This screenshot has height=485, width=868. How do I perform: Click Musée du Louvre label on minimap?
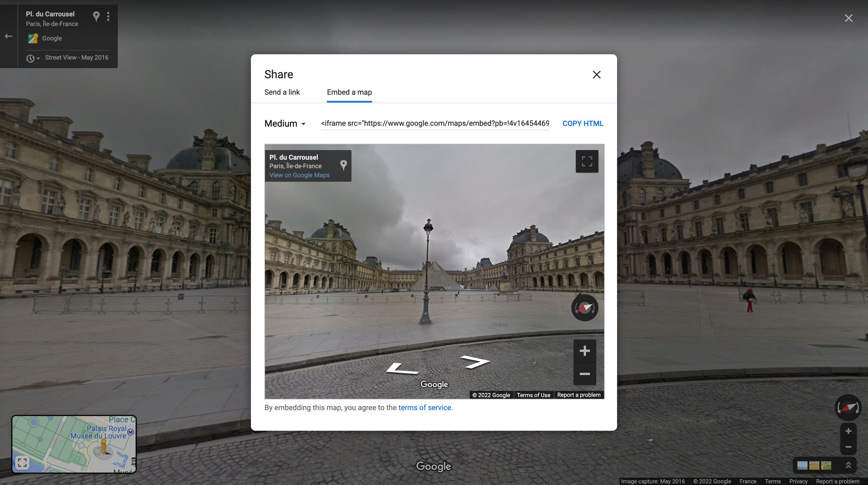98,436
